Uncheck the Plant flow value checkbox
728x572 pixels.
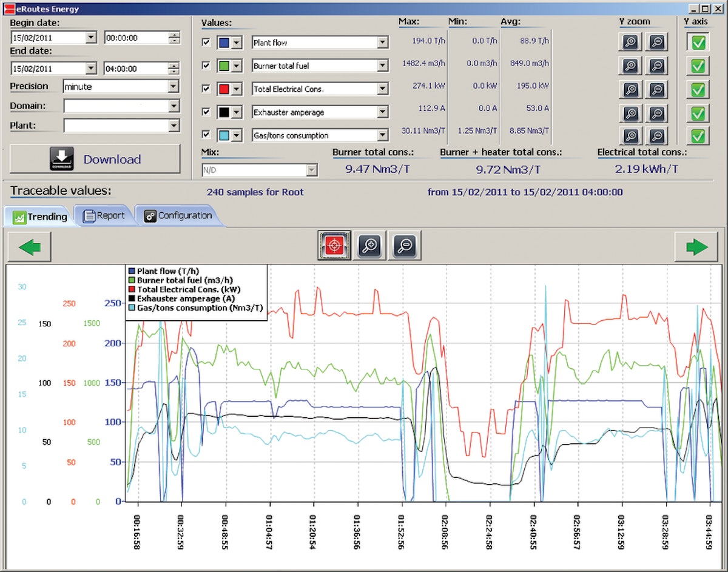(x=206, y=42)
